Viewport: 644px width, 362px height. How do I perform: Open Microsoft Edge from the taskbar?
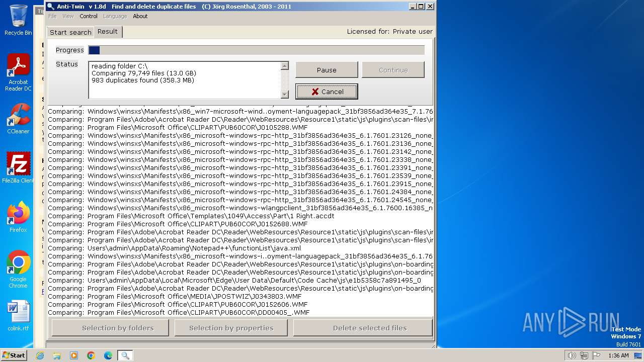pyautogui.click(x=108, y=355)
